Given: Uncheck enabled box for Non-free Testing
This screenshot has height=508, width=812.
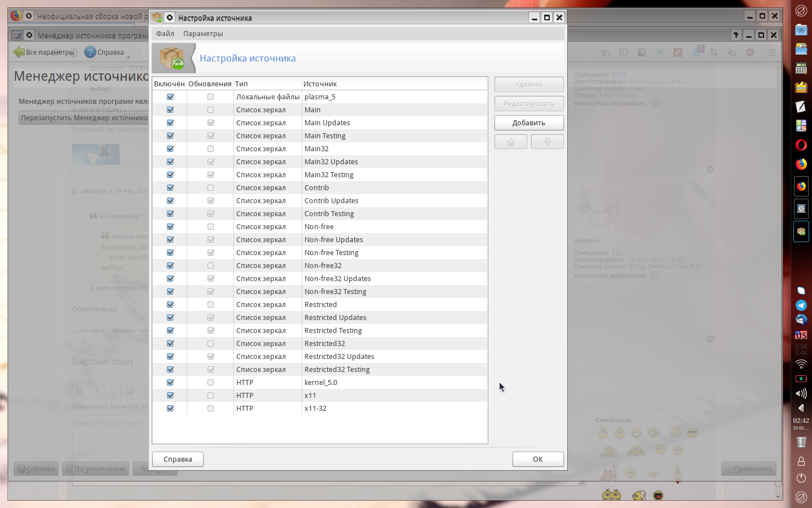Looking at the screenshot, I should coord(170,253).
